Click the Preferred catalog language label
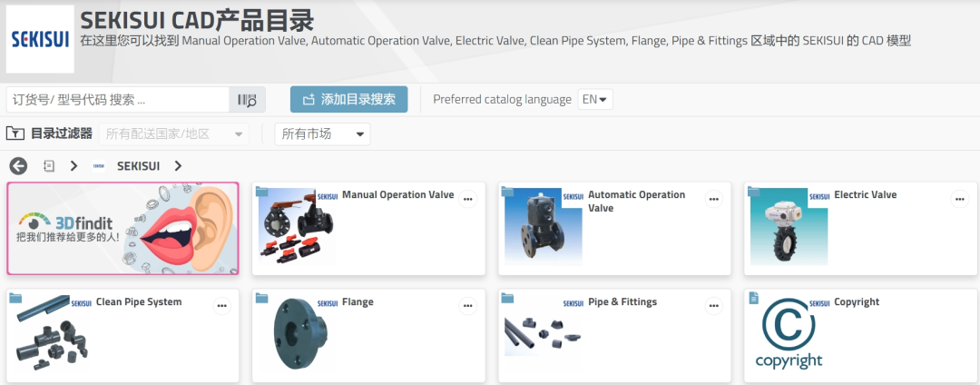The height and width of the screenshot is (385, 980). [502, 99]
